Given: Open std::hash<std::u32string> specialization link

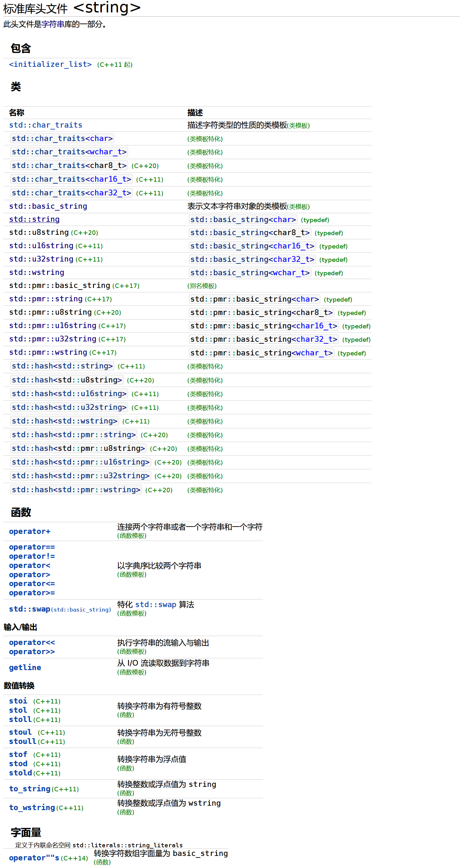Looking at the screenshot, I should click(69, 407).
